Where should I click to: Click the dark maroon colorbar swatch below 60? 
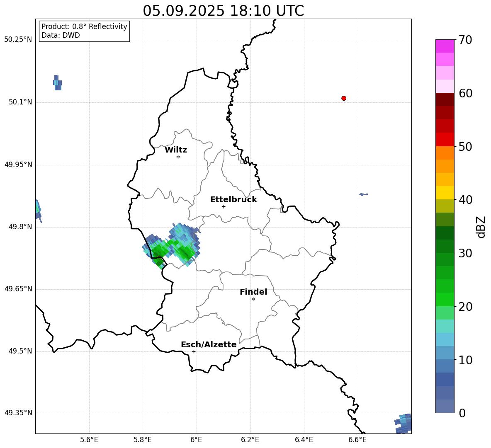point(445,99)
